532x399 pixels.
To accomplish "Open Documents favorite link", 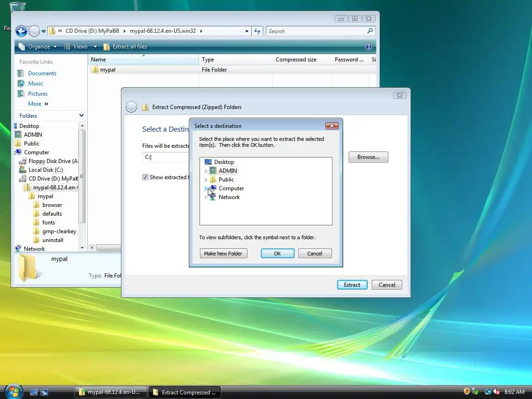I will (x=42, y=73).
